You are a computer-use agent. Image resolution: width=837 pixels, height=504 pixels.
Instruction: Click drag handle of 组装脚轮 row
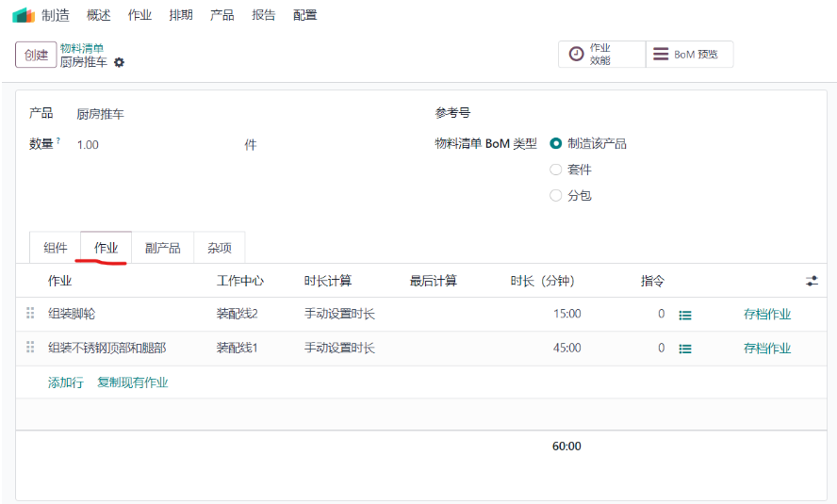click(30, 313)
